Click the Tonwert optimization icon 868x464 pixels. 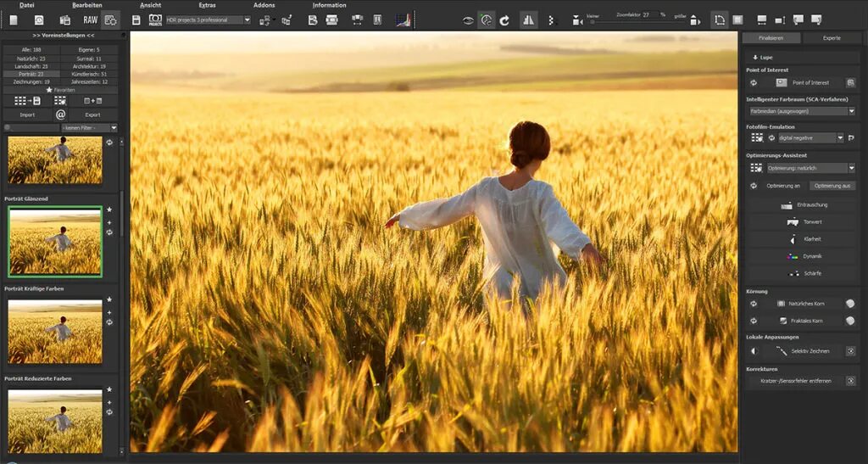[x=793, y=222]
